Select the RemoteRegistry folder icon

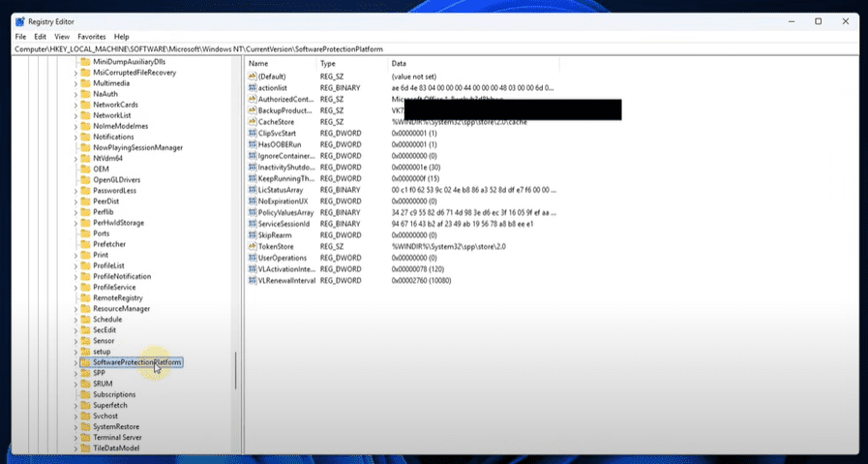click(85, 297)
